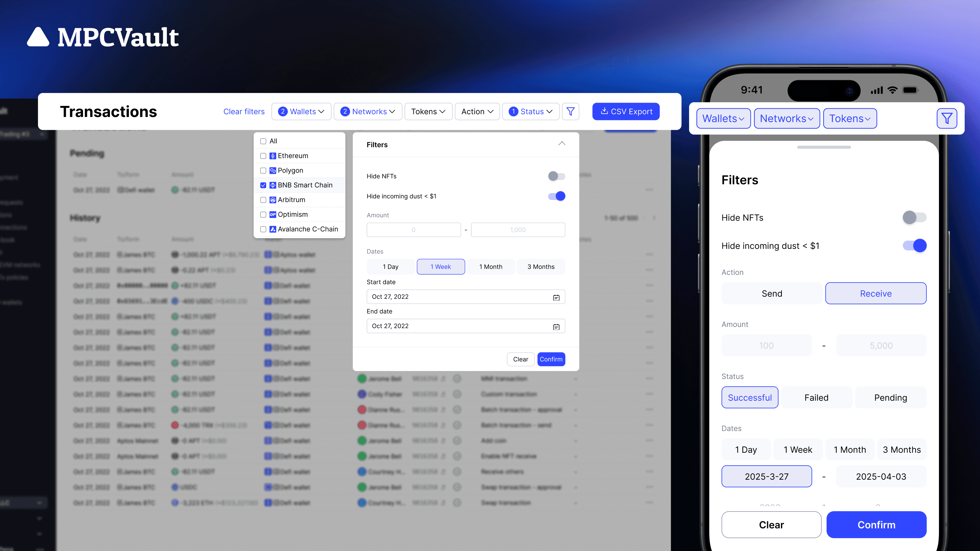This screenshot has height=551, width=980.
Task: Click the desktop filter funnel icon
Action: coord(570,111)
